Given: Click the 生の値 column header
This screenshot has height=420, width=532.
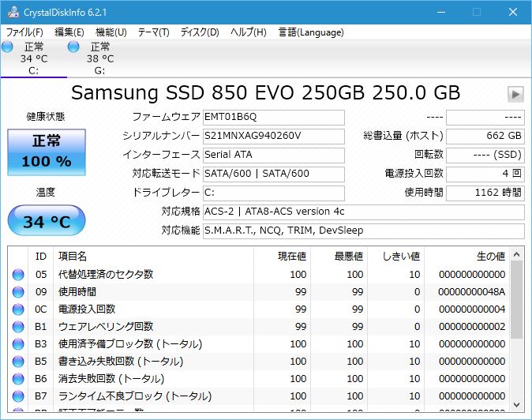Looking at the screenshot, I should [466, 256].
